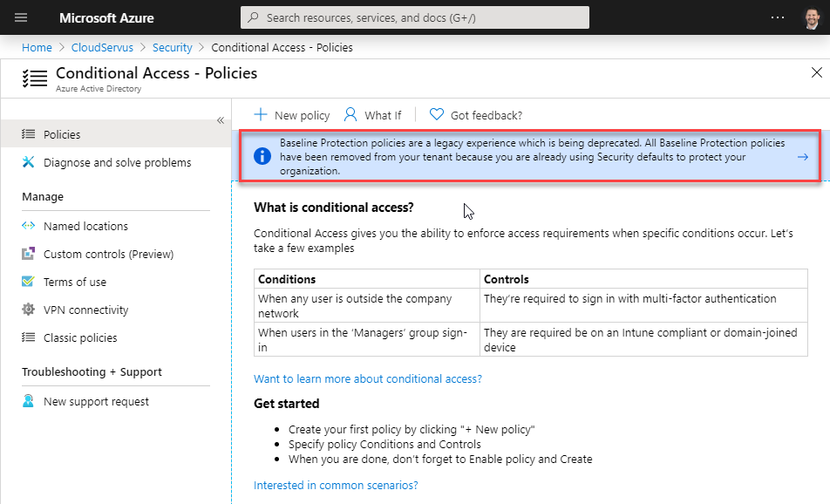Open the more options ellipsis in header
830x504 pixels.
[x=778, y=17]
